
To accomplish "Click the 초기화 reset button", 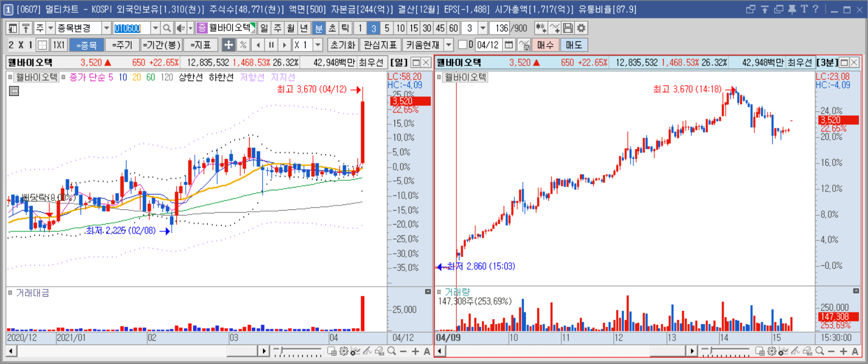I will pyautogui.click(x=342, y=45).
